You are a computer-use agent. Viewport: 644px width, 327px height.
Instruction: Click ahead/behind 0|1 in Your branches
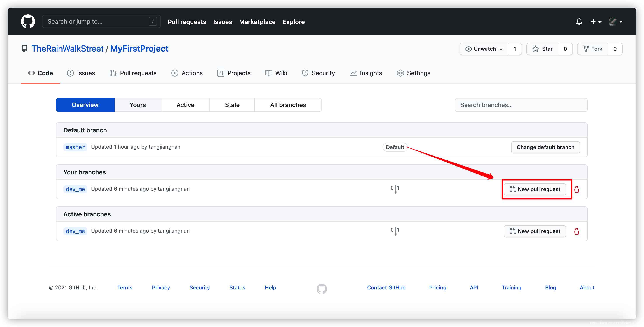[395, 189]
